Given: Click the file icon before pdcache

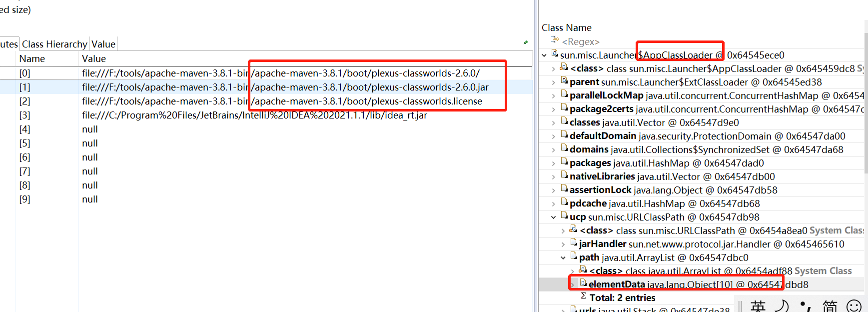Looking at the screenshot, I should [x=564, y=202].
